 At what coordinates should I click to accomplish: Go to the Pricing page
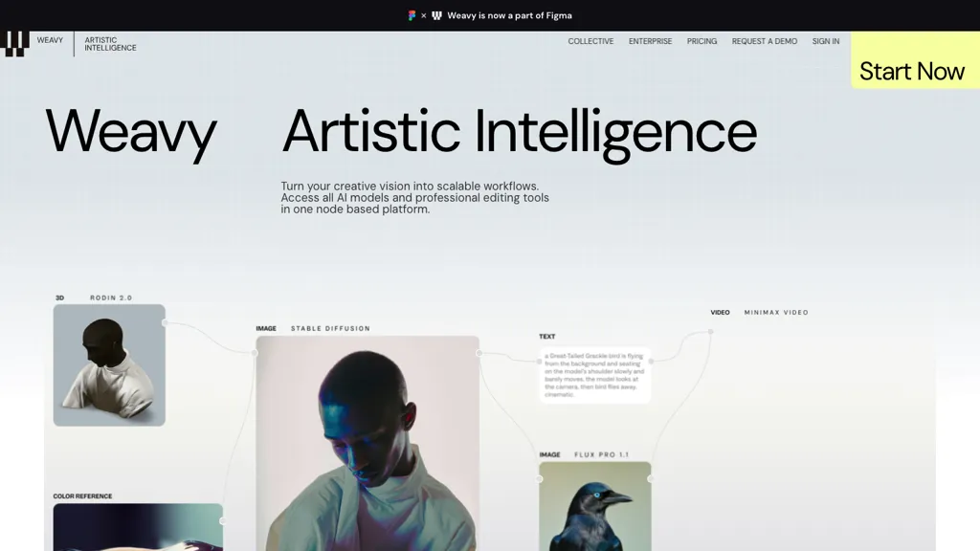pyautogui.click(x=702, y=41)
